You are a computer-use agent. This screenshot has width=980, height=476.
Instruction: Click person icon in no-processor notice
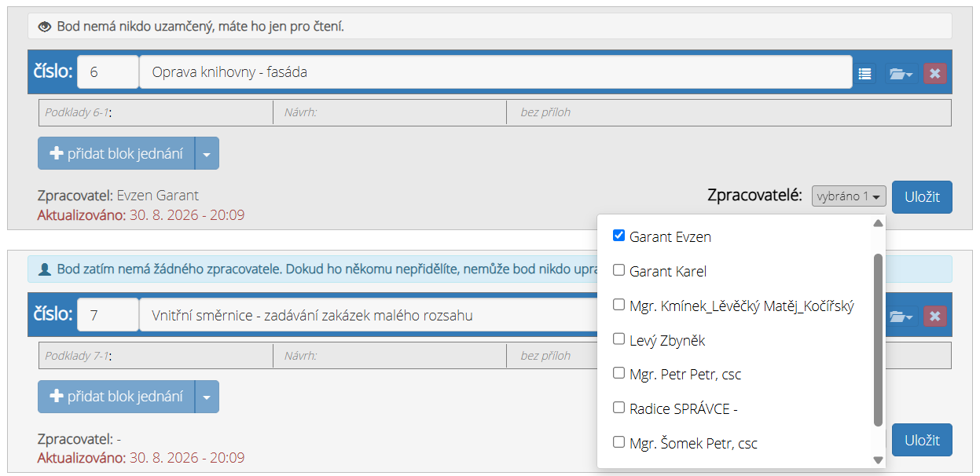[45, 269]
